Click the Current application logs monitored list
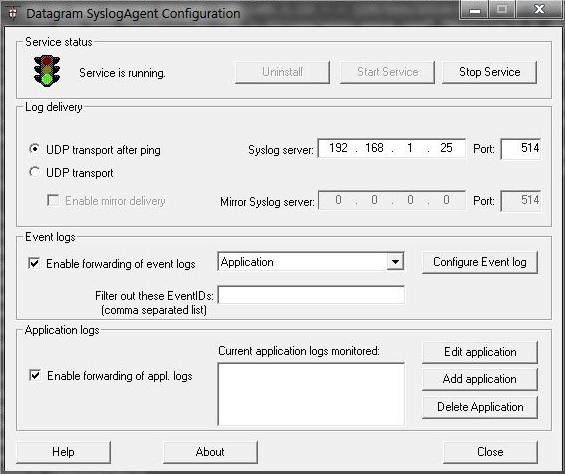The height and width of the screenshot is (474, 565). point(311,394)
